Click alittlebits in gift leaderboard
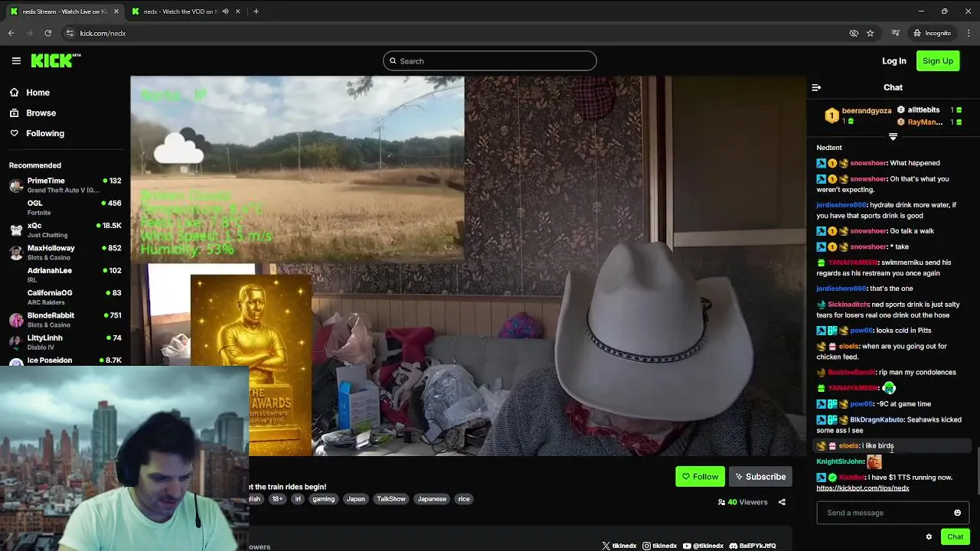This screenshot has height=551, width=980. 923,109
